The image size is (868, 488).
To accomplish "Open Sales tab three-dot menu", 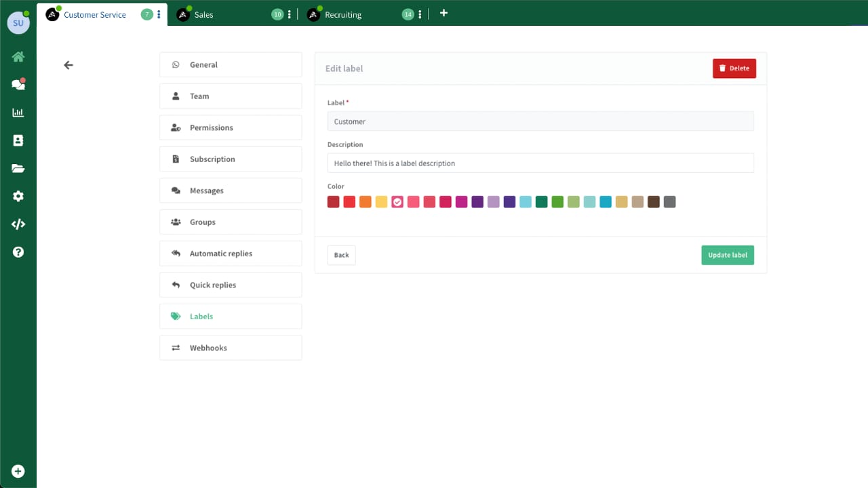I will coord(290,14).
